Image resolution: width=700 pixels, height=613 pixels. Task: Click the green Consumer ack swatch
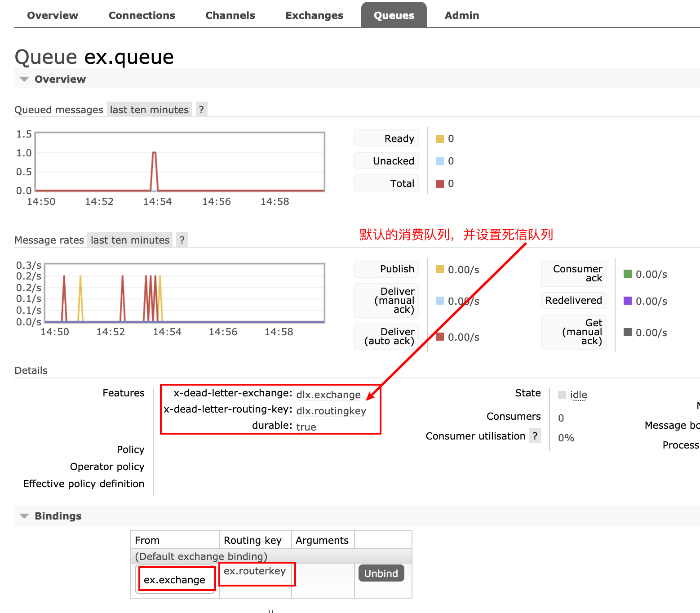point(628,274)
